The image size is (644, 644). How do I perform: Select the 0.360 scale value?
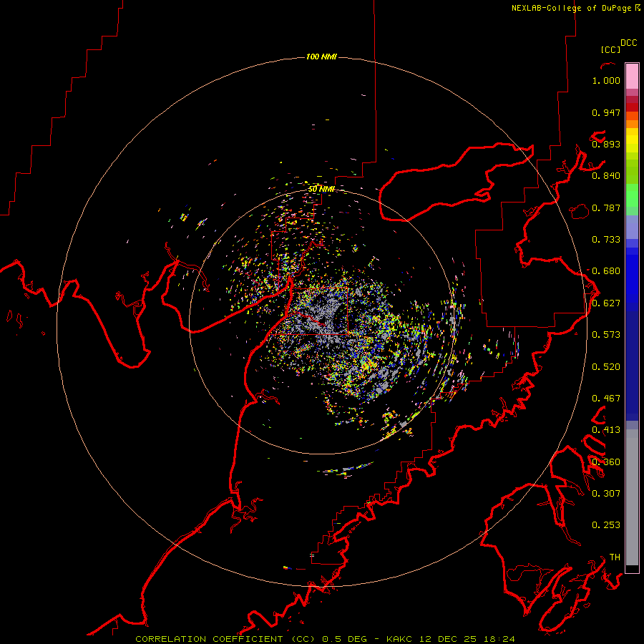coord(606,462)
